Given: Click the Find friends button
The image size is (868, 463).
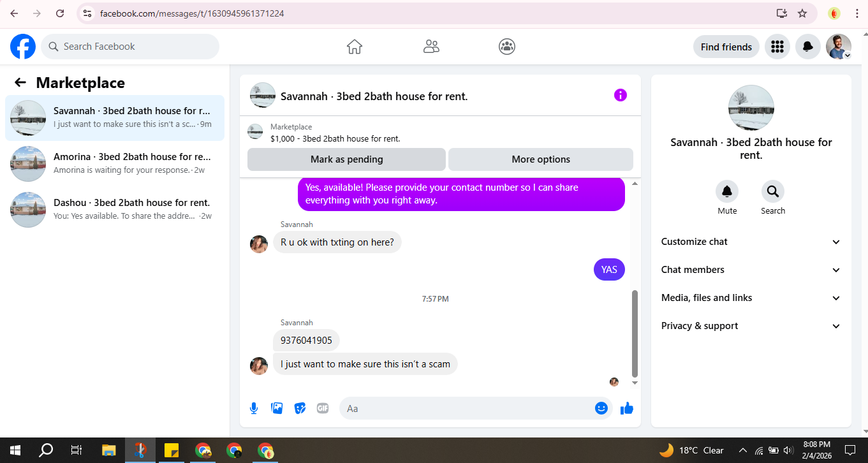Looking at the screenshot, I should [x=726, y=47].
